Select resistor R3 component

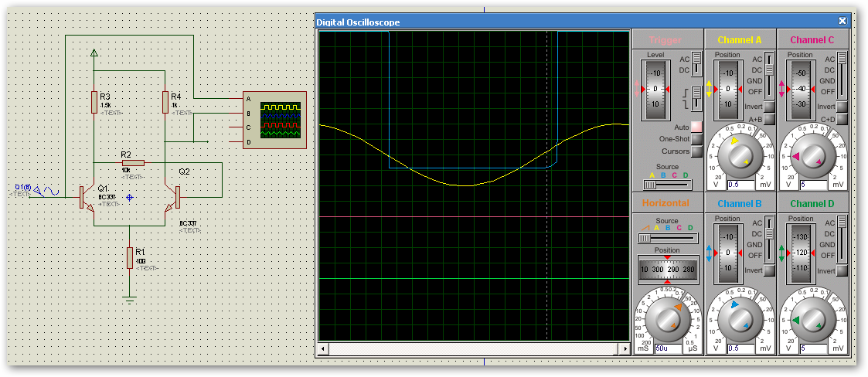point(94,102)
